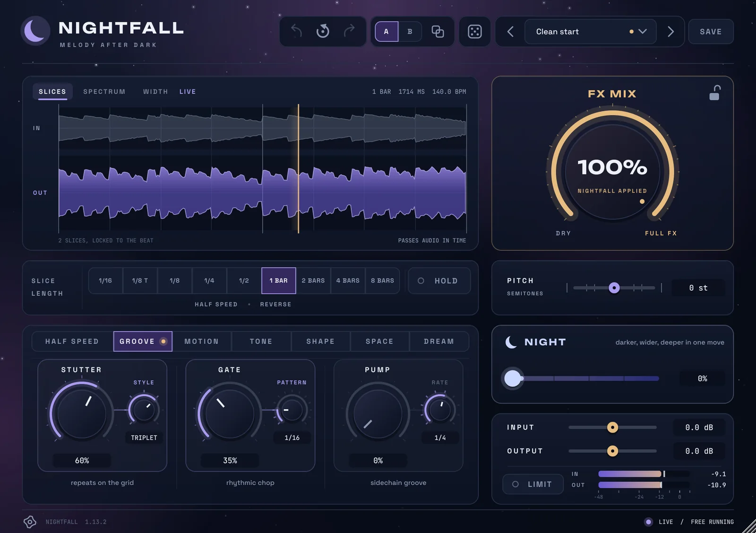Select state A
This screenshot has width=756, height=533.
(x=387, y=32)
